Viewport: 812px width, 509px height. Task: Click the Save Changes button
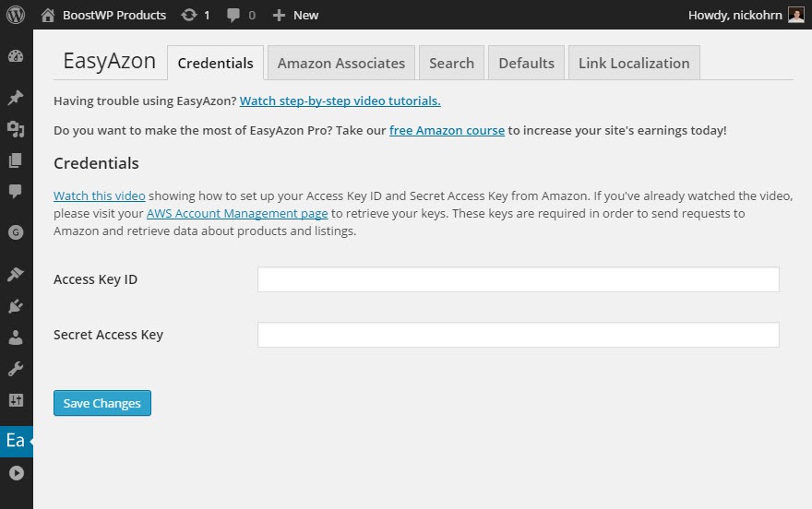[x=102, y=403]
